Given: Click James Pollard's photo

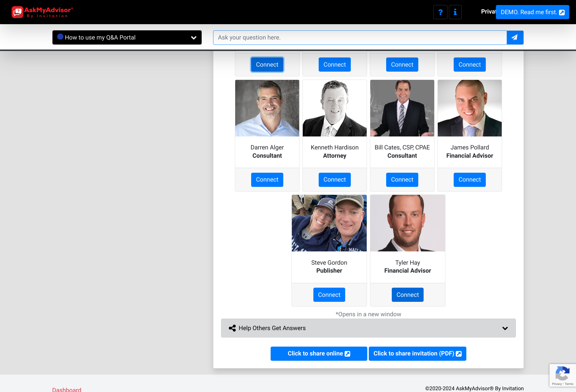Looking at the screenshot, I should 470,108.
